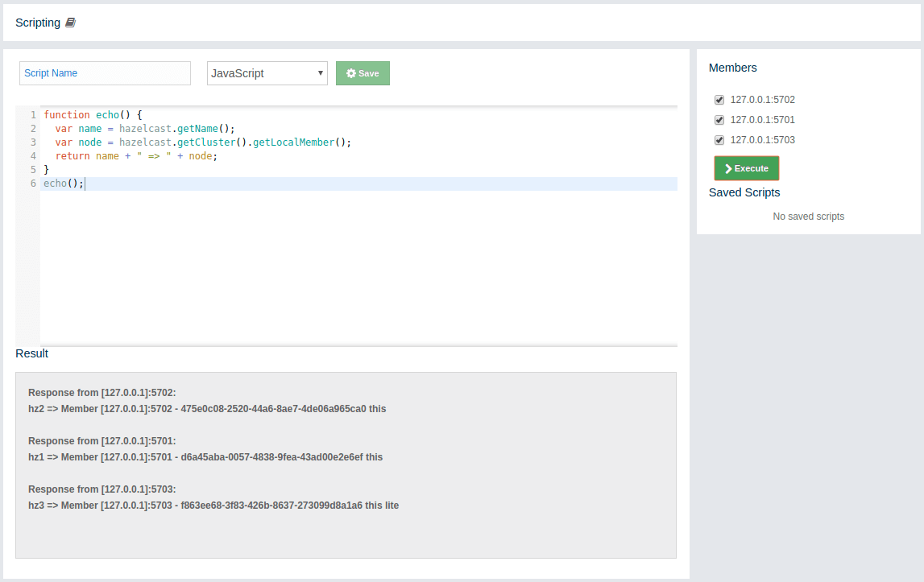Click the hz3 lite member result line
Image resolution: width=924 pixels, height=582 pixels.
(213, 506)
